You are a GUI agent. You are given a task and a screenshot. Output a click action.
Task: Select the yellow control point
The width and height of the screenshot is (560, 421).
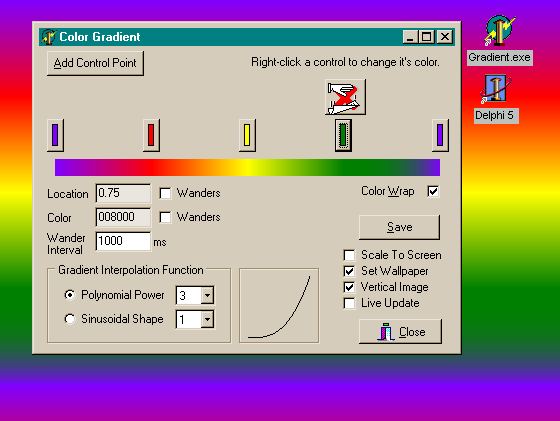247,135
